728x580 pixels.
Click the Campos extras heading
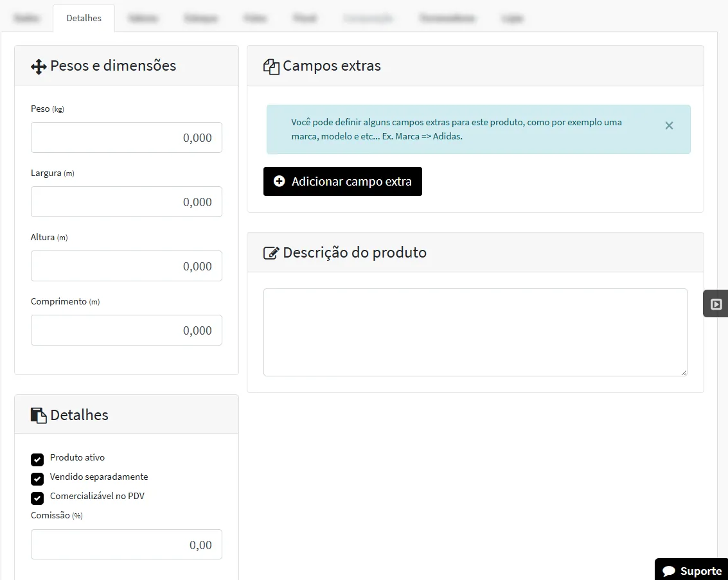tap(332, 66)
